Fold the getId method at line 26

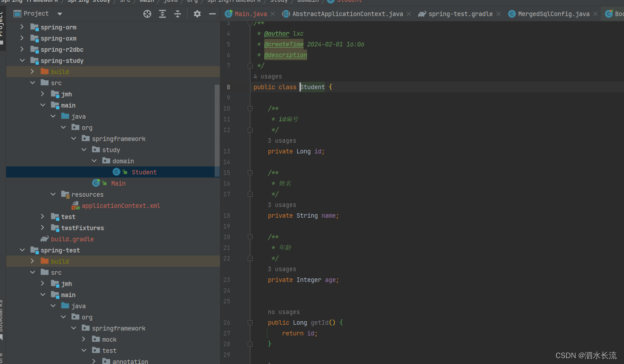point(250,323)
